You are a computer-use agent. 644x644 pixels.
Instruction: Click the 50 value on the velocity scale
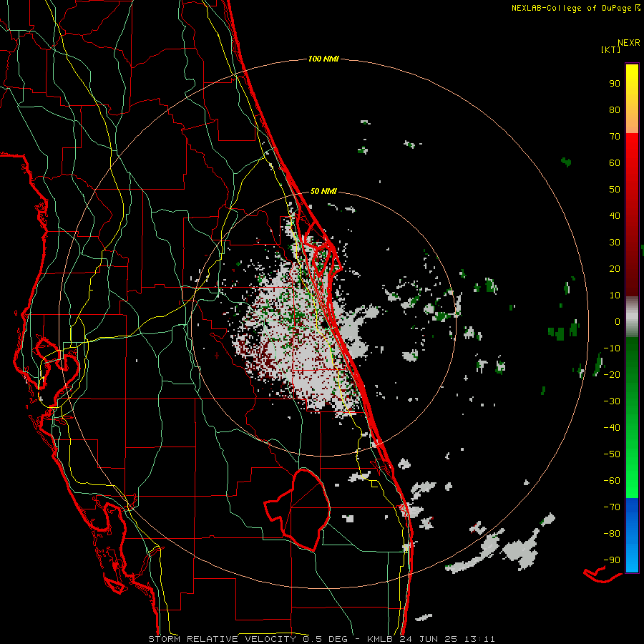click(x=615, y=190)
